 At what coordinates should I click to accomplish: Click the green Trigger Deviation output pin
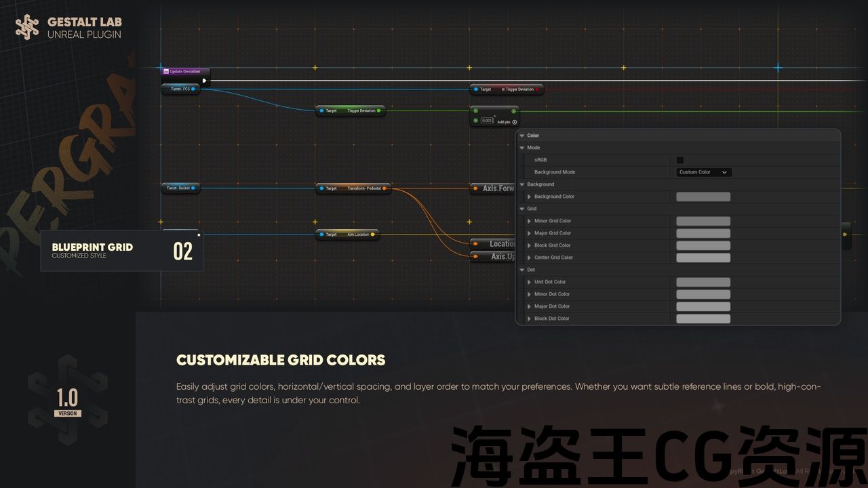point(378,110)
